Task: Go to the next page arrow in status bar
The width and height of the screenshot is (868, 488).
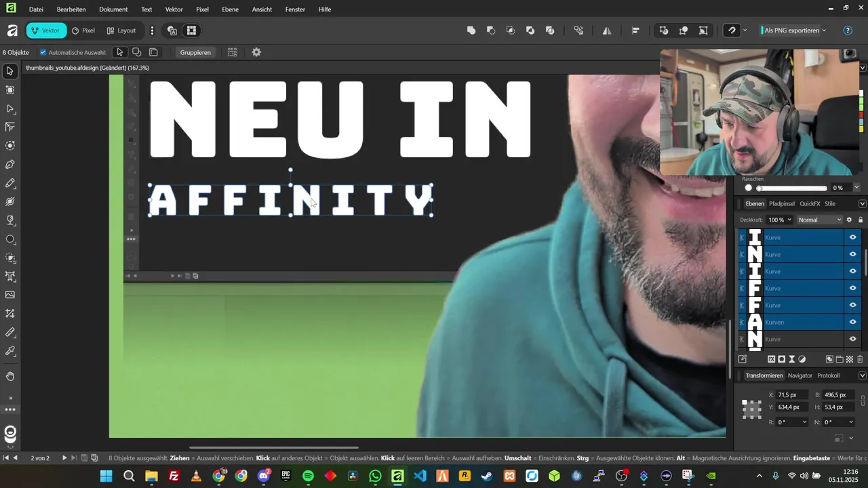Action: (64, 458)
